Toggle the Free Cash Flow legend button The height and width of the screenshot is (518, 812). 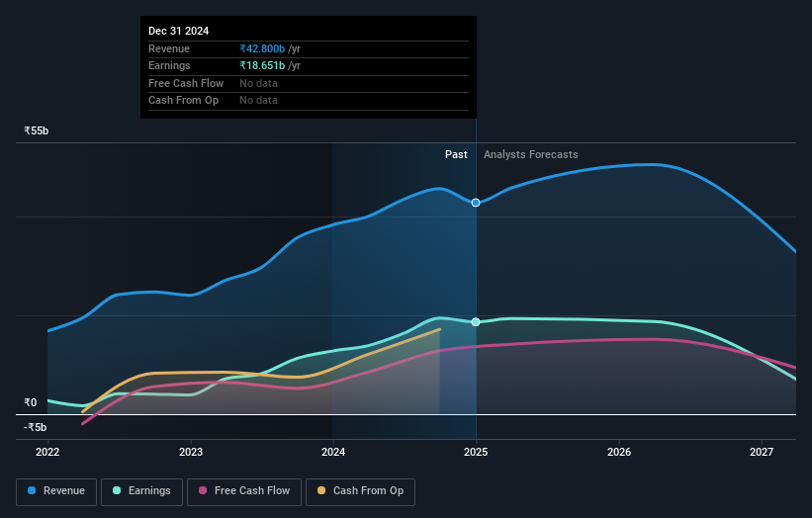point(244,491)
